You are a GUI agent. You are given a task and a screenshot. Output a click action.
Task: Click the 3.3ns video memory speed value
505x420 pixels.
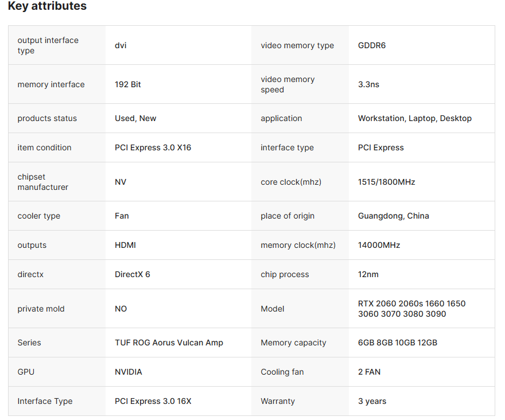coord(368,84)
